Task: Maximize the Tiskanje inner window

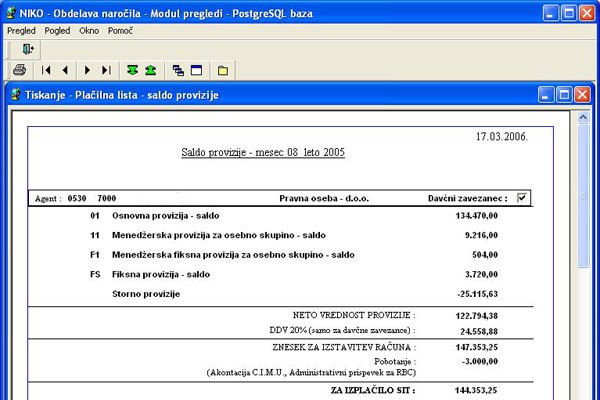Action: (x=564, y=95)
